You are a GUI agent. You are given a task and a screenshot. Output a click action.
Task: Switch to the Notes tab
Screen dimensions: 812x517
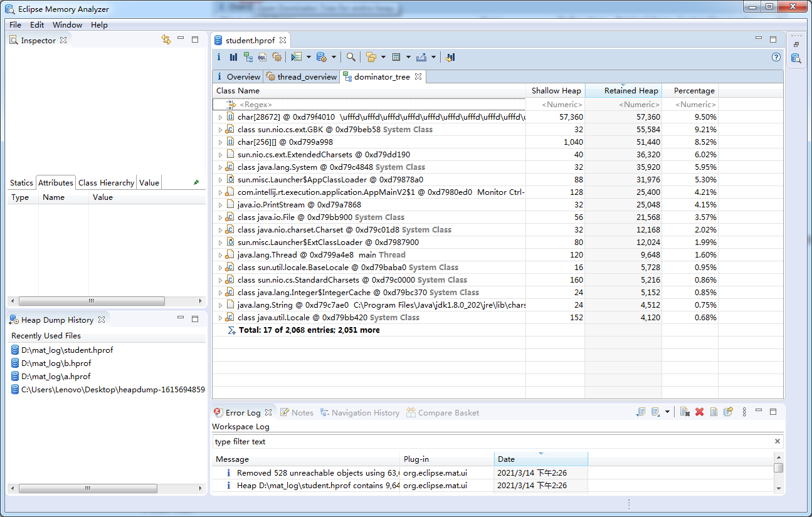pyautogui.click(x=296, y=412)
